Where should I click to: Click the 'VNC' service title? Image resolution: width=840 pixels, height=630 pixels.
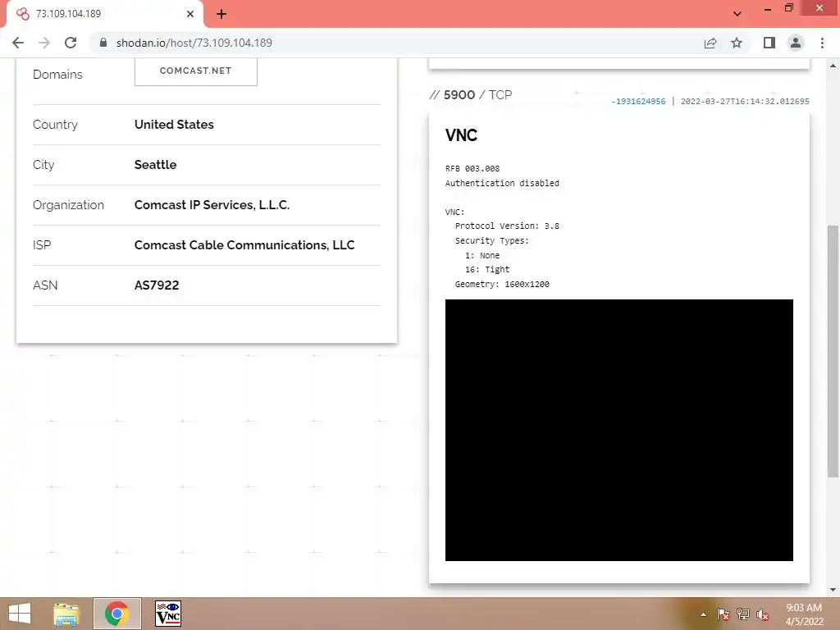[x=461, y=135]
